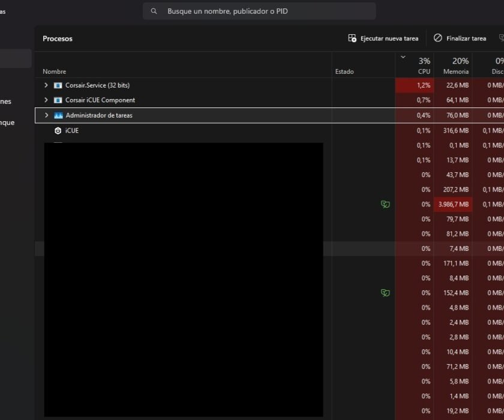Select the highlighted 3.986,7 MB memory cell
504x420 pixels.
click(453, 205)
